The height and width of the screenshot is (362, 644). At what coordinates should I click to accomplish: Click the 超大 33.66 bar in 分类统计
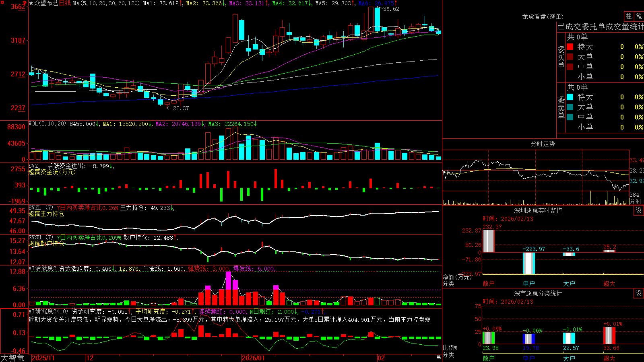609,335
